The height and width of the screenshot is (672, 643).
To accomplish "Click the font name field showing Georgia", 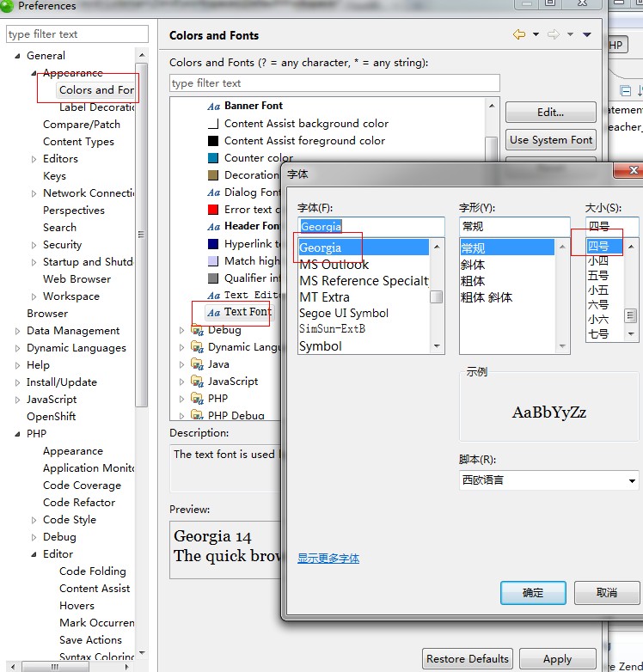I will tap(371, 226).
